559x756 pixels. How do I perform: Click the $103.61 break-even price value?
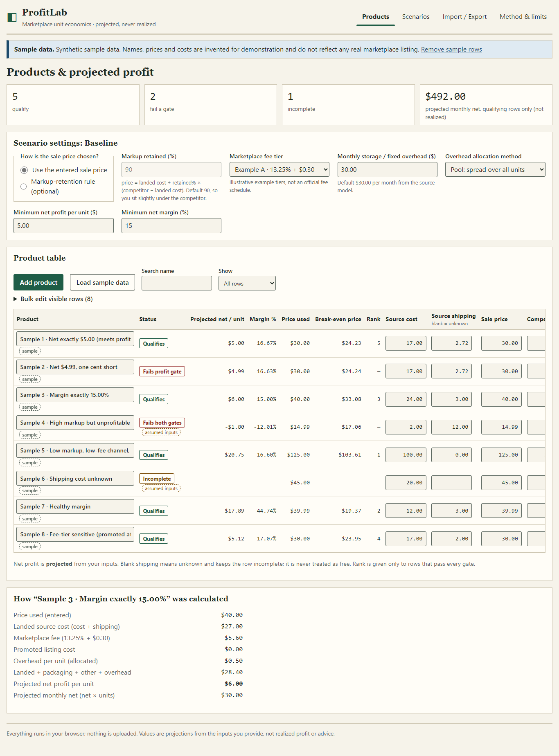350,455
